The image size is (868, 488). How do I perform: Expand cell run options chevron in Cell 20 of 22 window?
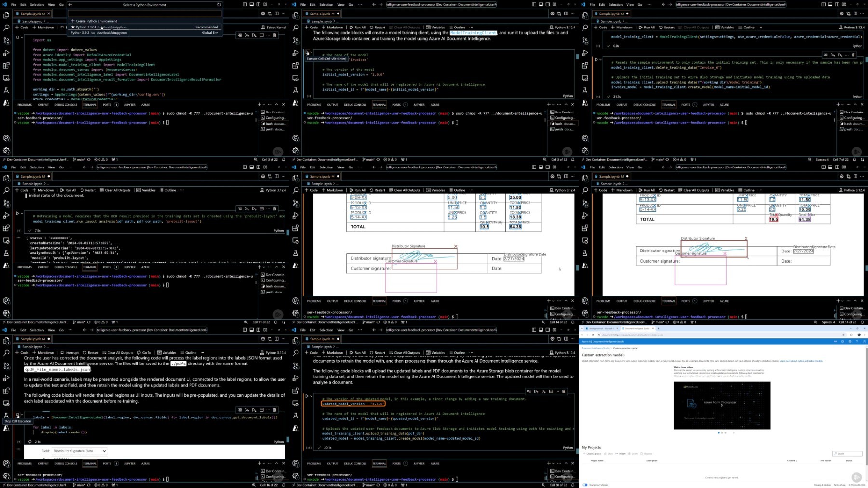(x=311, y=396)
